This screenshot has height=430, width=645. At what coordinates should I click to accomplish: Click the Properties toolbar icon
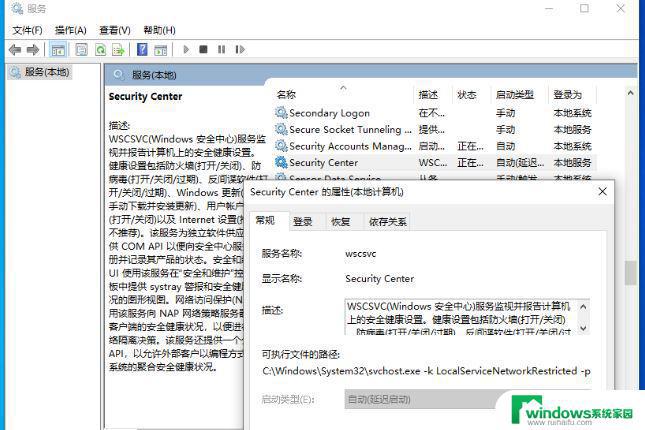point(81,50)
